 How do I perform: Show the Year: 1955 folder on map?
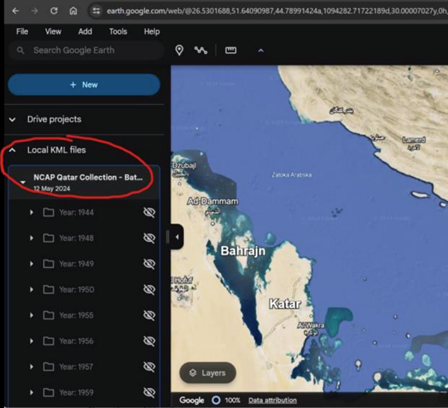[x=149, y=315]
